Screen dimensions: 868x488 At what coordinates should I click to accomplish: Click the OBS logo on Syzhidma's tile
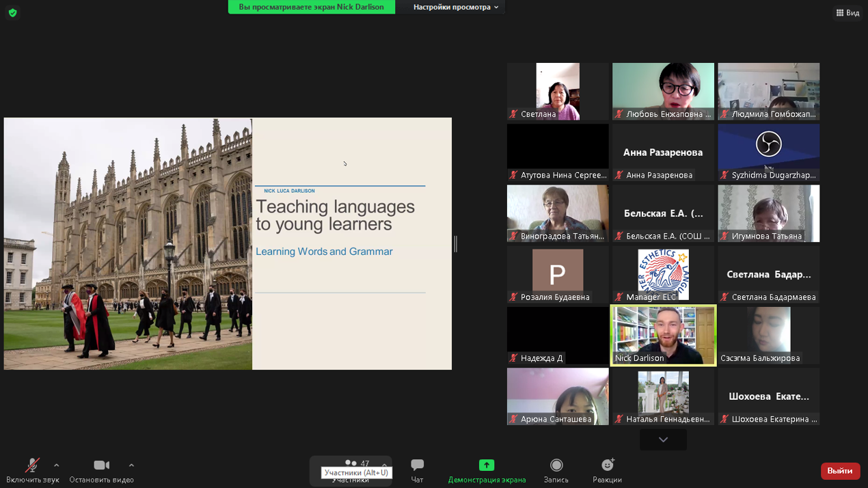[768, 144]
